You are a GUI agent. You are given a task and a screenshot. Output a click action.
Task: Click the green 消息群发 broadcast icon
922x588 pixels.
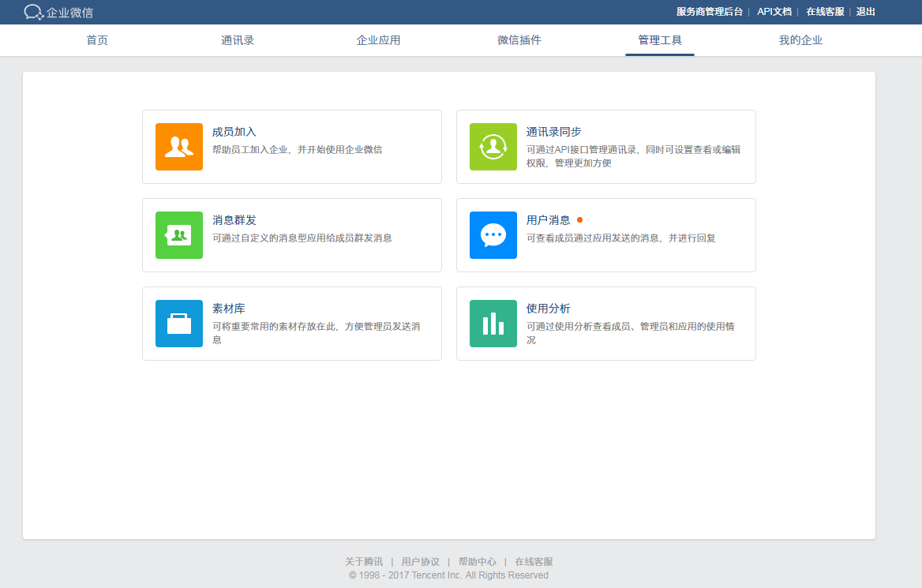178,234
